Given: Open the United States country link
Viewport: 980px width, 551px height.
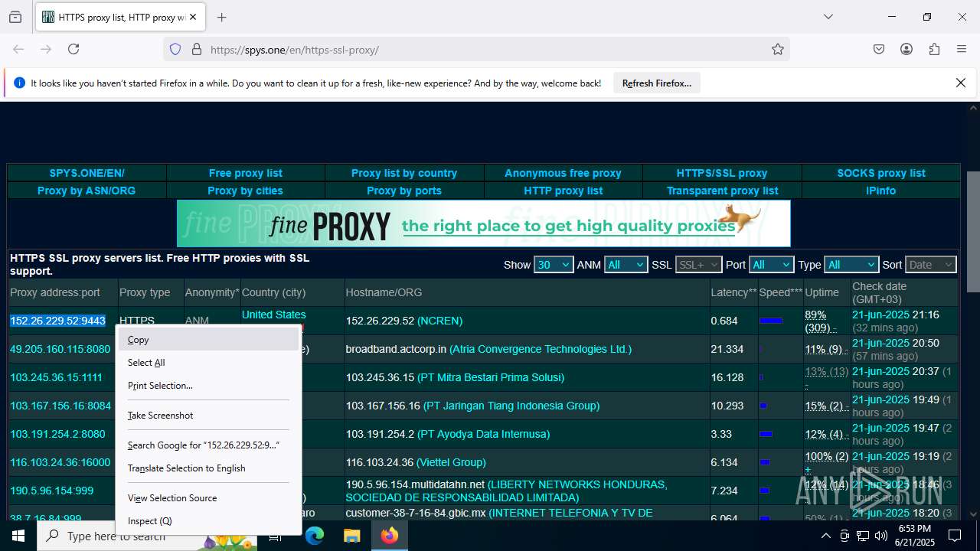Looking at the screenshot, I should 273,315.
